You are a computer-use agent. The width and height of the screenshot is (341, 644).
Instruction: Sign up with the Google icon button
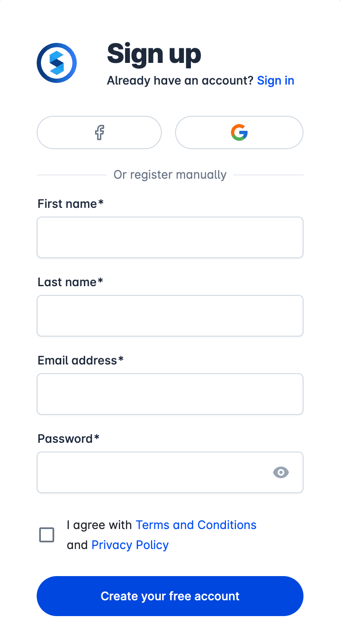click(x=239, y=132)
